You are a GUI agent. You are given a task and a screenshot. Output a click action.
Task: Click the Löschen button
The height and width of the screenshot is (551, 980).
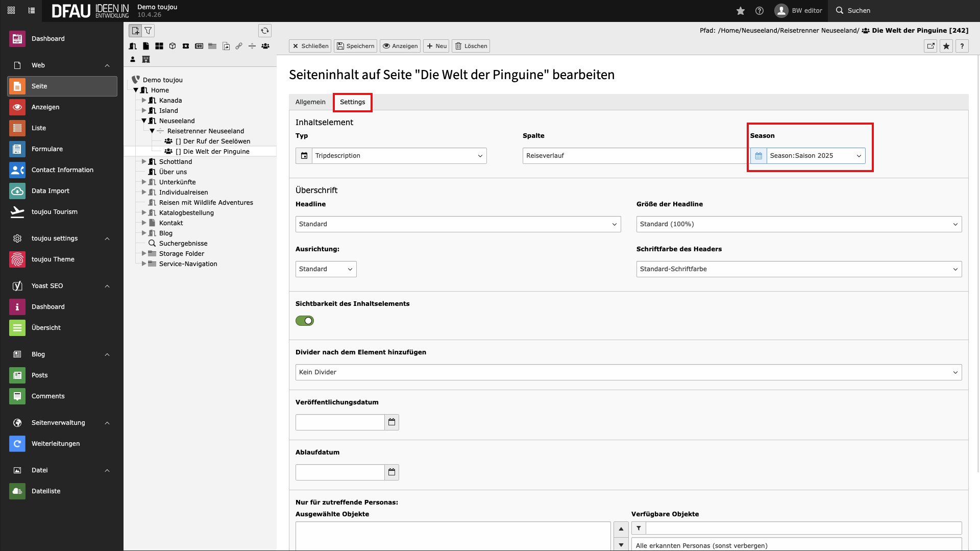pos(471,46)
